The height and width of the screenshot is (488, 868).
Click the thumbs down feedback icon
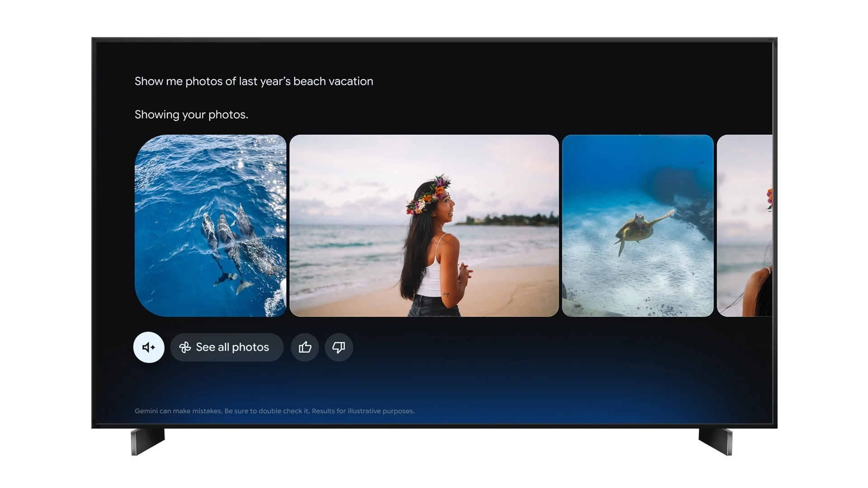point(339,347)
